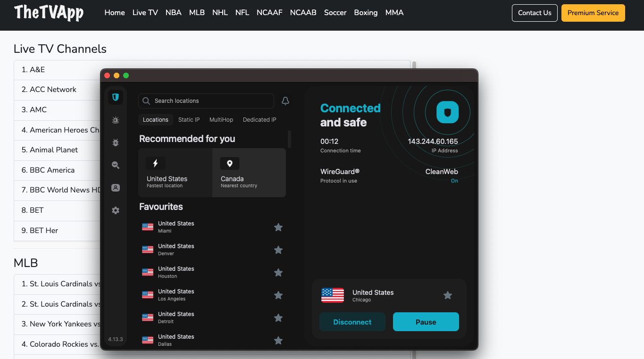The height and width of the screenshot is (359, 644).
Task: Pause the VPN connection
Action: pos(426,322)
